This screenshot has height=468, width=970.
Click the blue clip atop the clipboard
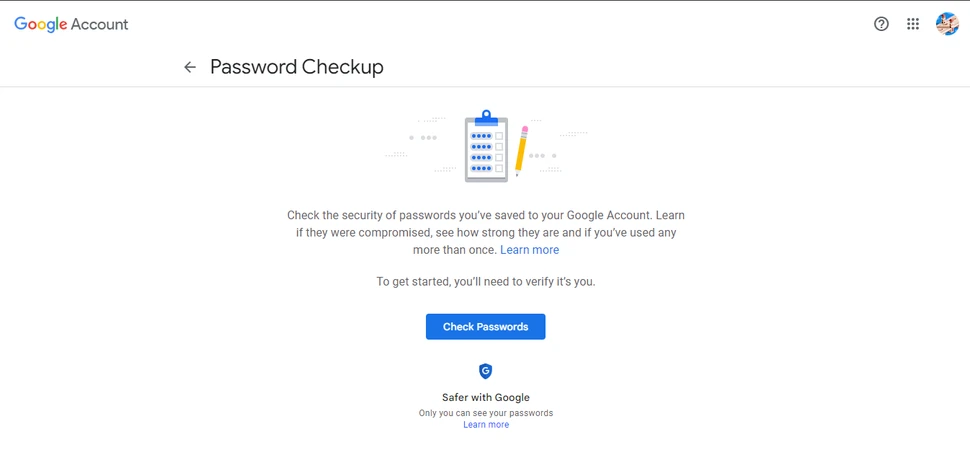click(x=486, y=119)
